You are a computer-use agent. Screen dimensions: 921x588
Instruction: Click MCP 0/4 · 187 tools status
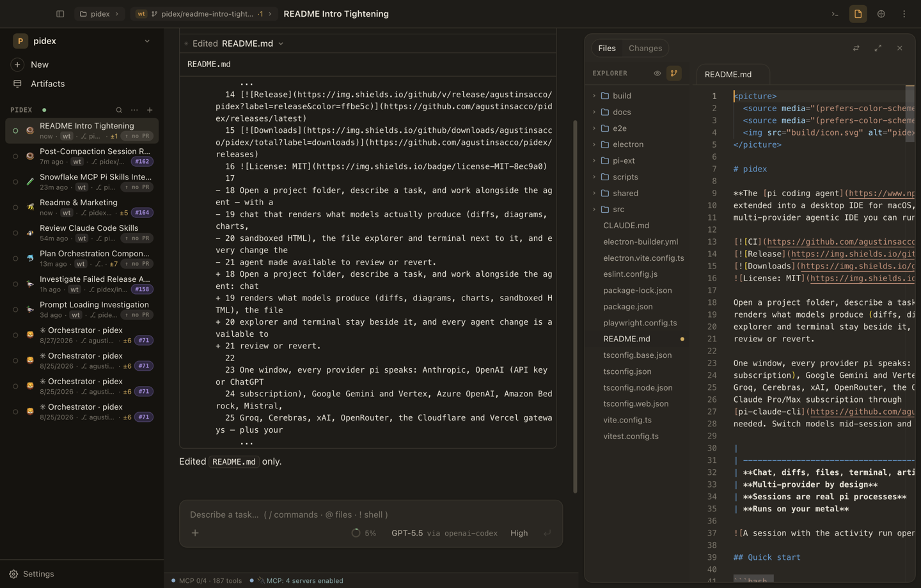pyautogui.click(x=206, y=581)
